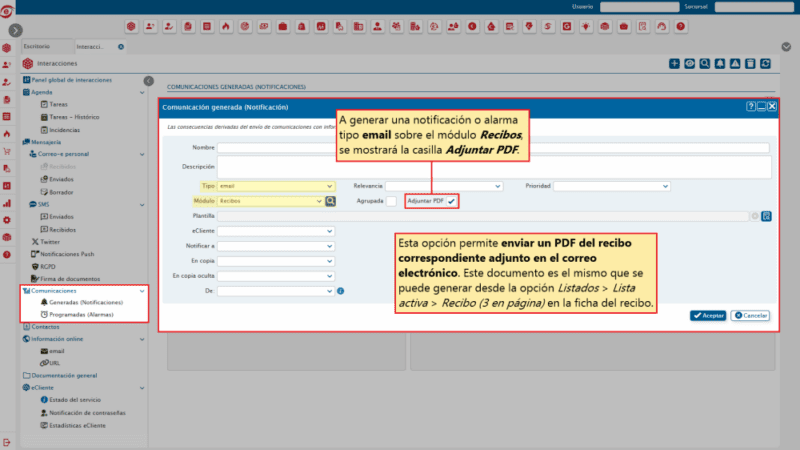800x450 pixels.
Task: Click the Nombre input field
Action: click(494, 148)
